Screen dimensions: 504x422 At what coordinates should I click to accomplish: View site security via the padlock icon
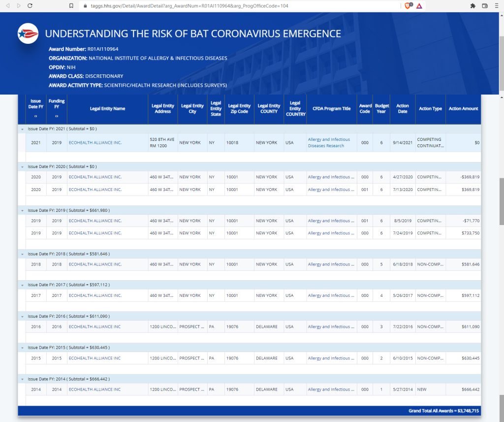85,6
